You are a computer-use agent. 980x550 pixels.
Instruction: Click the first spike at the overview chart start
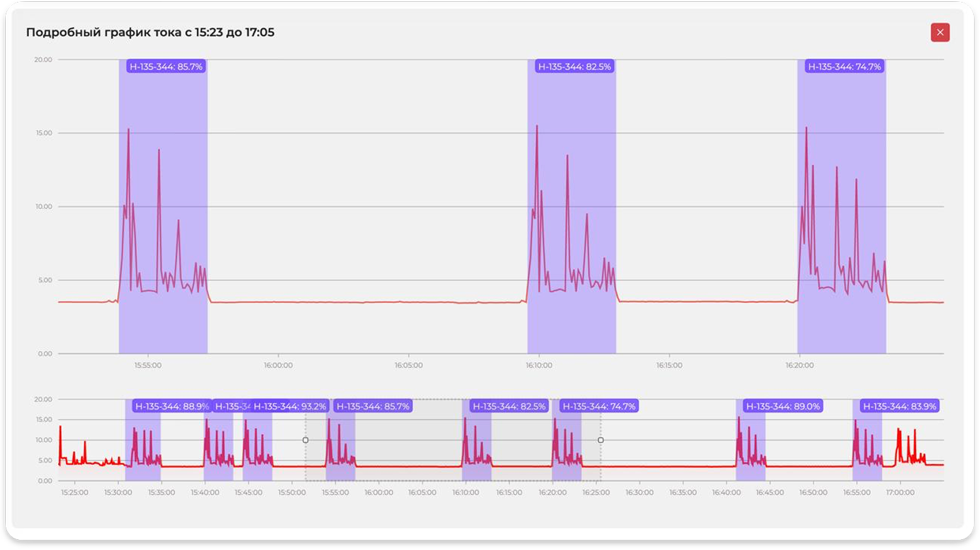(61, 428)
